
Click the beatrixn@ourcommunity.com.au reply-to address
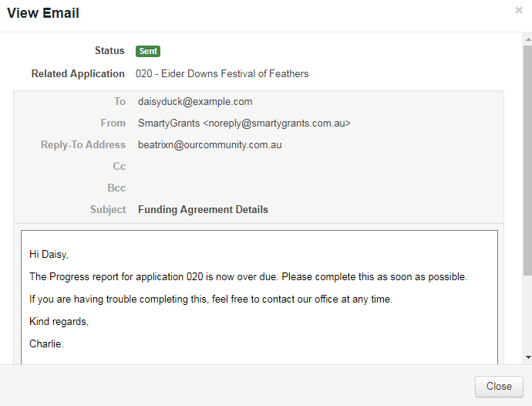210,144
